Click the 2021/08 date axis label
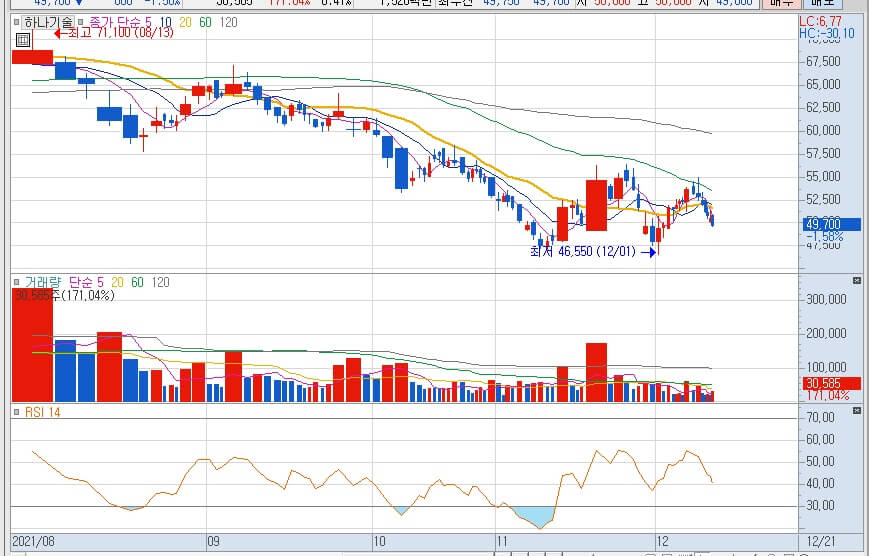Screen dimensions: 869x556 [x=33, y=541]
